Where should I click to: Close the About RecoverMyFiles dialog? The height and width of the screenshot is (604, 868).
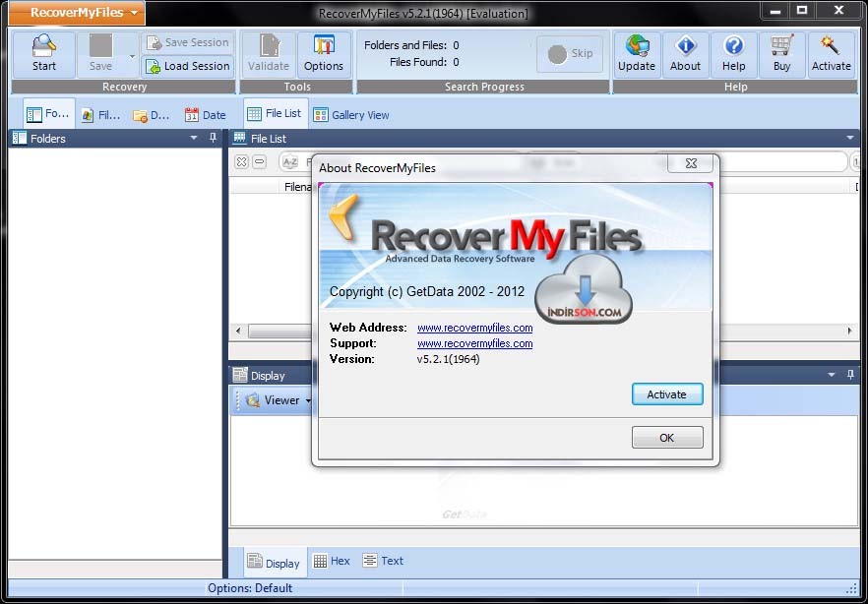coord(691,163)
